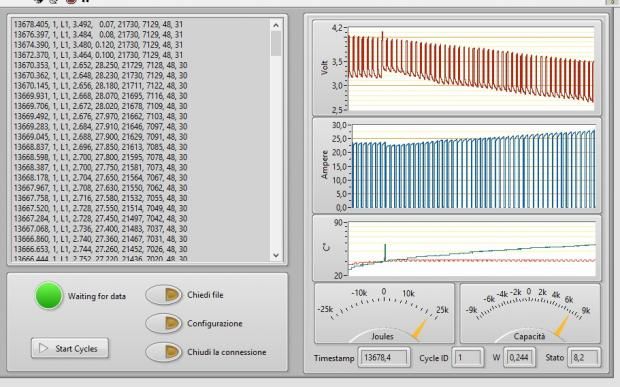Toggle the Chiedi file switch
620x387 pixels.
coord(164,295)
